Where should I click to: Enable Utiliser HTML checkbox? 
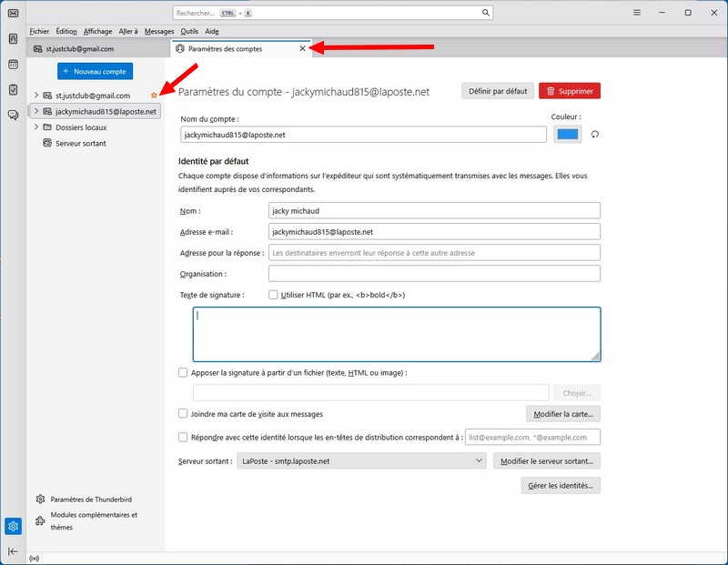274,295
